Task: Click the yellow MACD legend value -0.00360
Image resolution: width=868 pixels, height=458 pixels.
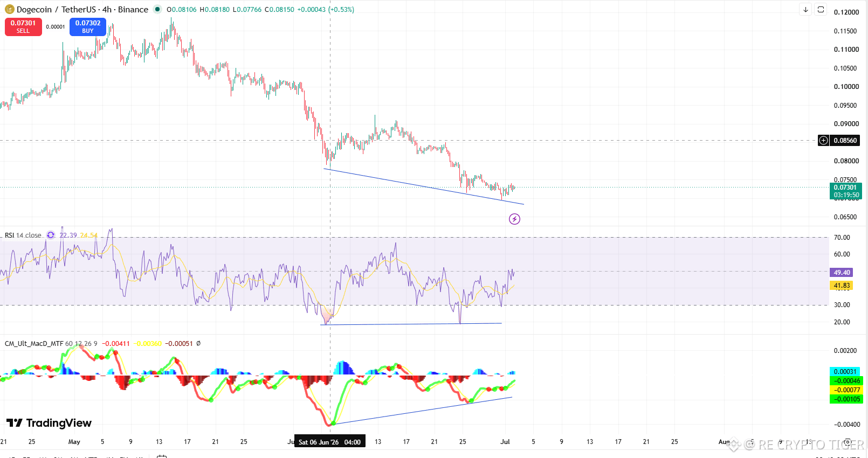Action: 148,344
